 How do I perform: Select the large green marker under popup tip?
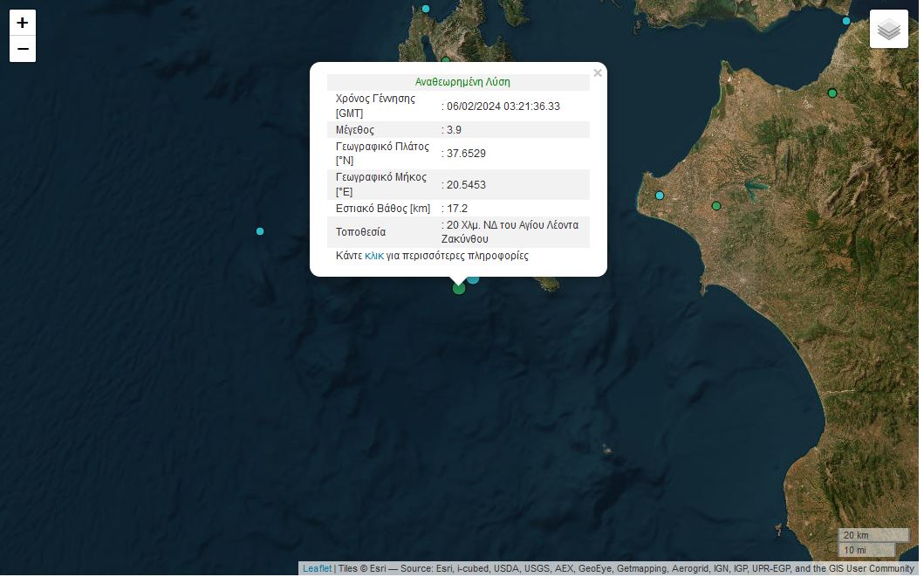click(459, 288)
